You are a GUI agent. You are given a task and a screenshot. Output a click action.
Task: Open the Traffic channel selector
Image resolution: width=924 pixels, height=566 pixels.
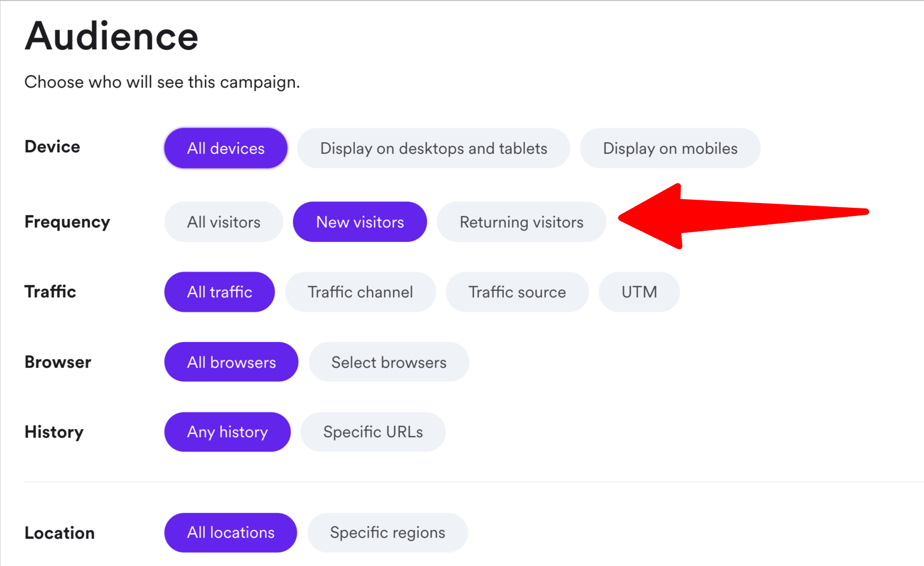[x=360, y=292]
